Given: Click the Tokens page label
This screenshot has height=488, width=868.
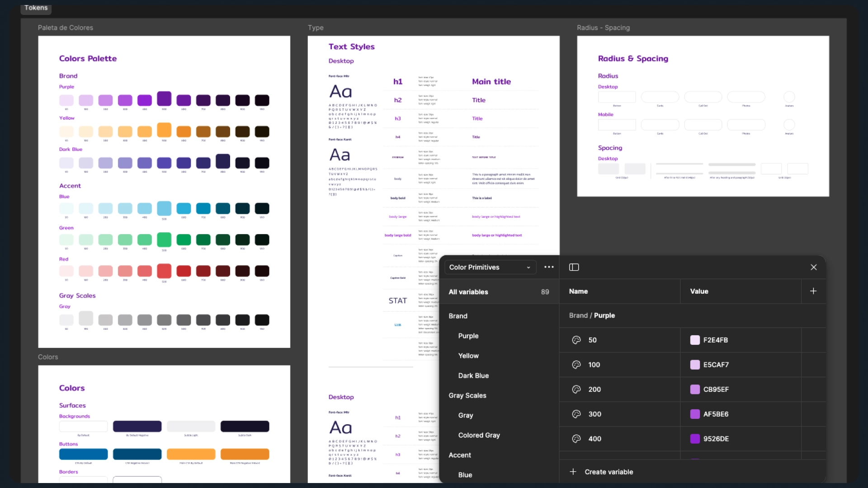Looking at the screenshot, I should (x=36, y=8).
